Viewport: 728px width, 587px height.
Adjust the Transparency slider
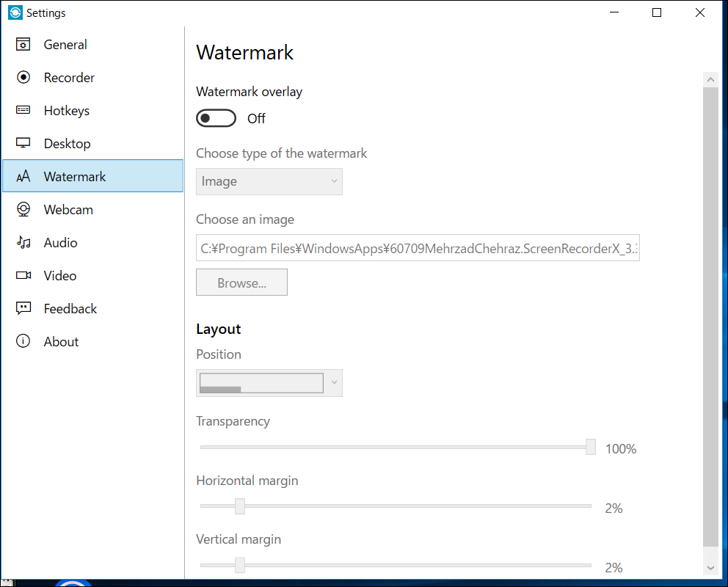[x=589, y=446]
